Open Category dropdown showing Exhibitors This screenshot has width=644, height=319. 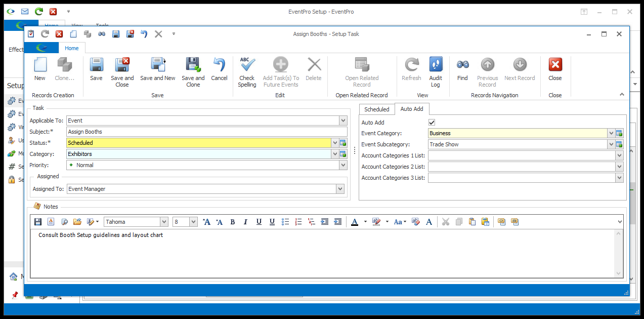coord(334,154)
